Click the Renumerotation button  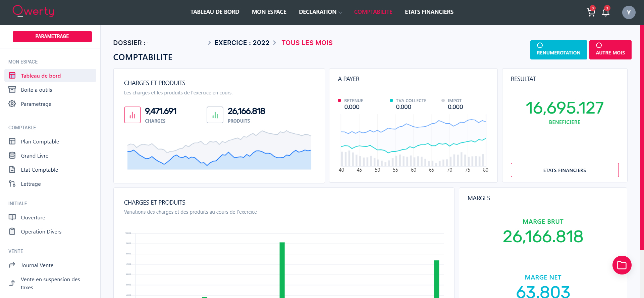tap(558, 50)
